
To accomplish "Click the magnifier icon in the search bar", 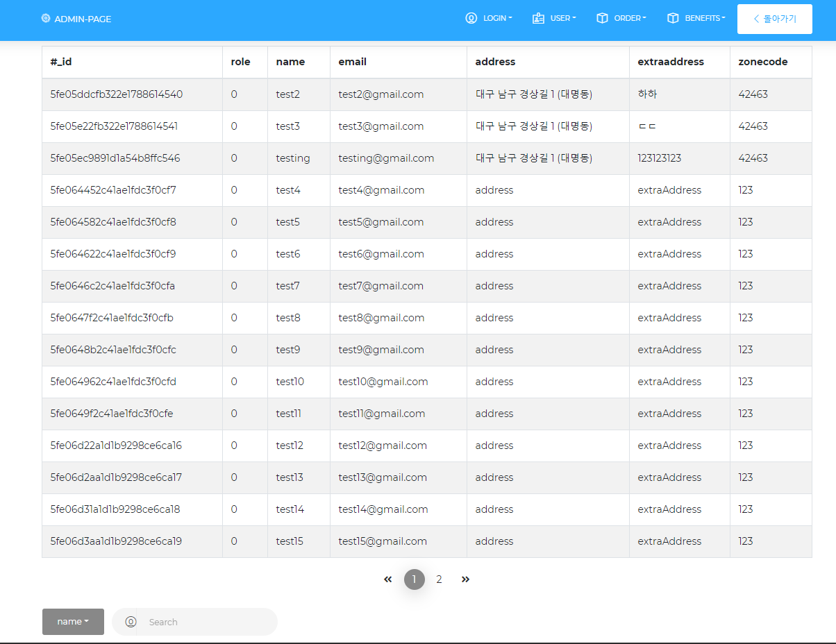I will click(131, 622).
